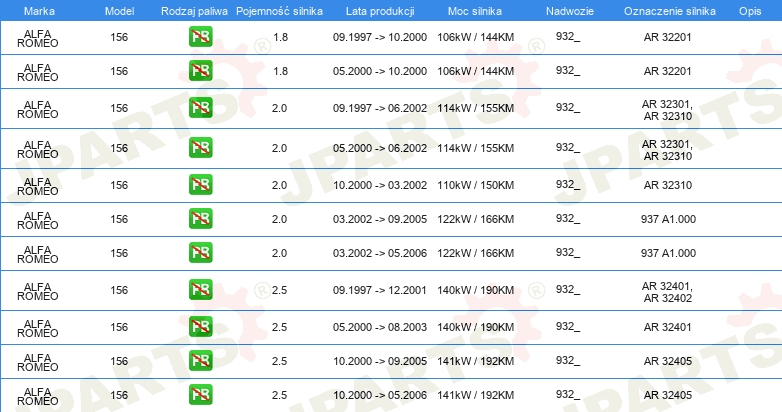Screen dimensions: 782x412
Task: Click AR 32405 in 10.2000 -> 09.2005 row
Action: (667, 361)
